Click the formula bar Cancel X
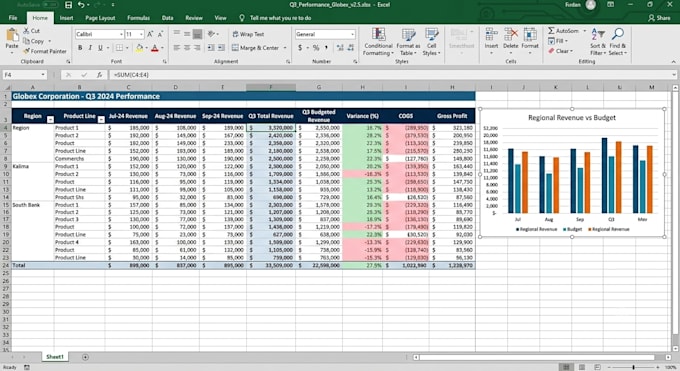 pyautogui.click(x=69, y=75)
